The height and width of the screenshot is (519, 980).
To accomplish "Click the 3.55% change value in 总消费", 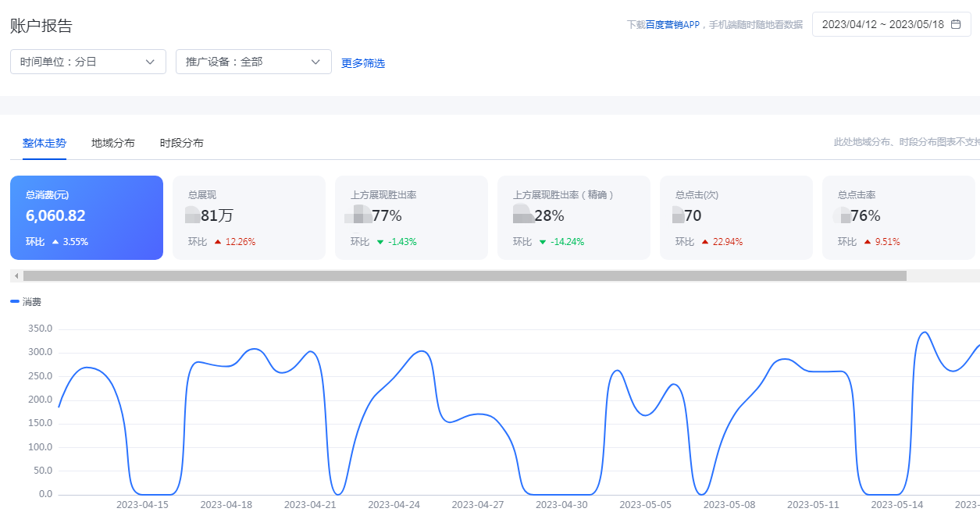I will [76, 242].
